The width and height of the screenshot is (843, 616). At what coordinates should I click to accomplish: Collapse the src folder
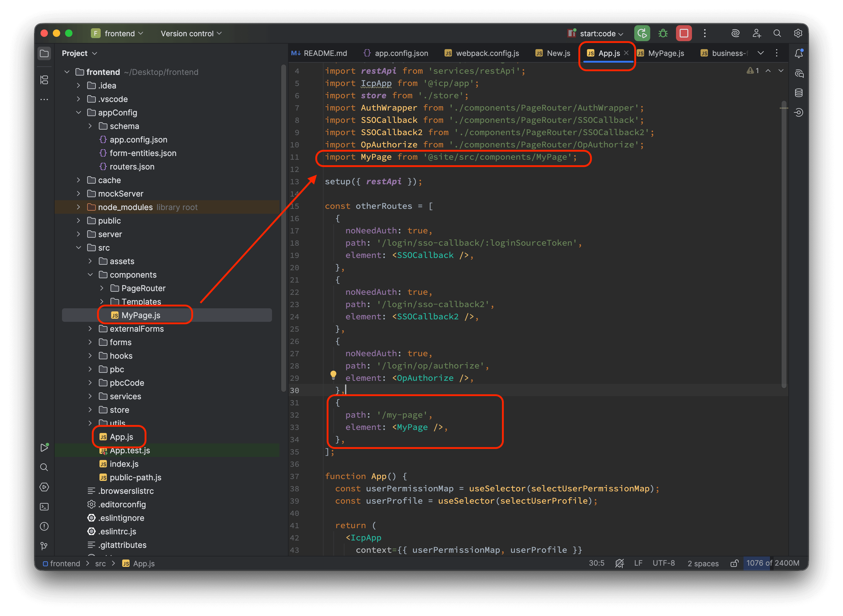click(79, 248)
